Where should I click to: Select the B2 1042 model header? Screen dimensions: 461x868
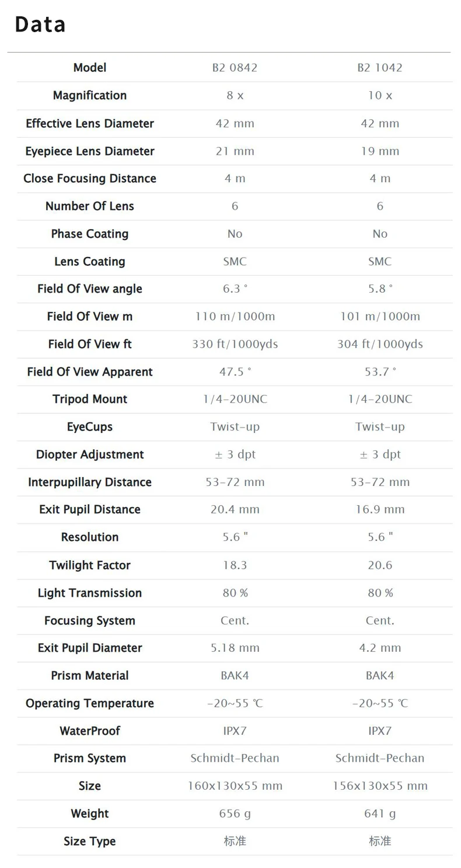380,68
